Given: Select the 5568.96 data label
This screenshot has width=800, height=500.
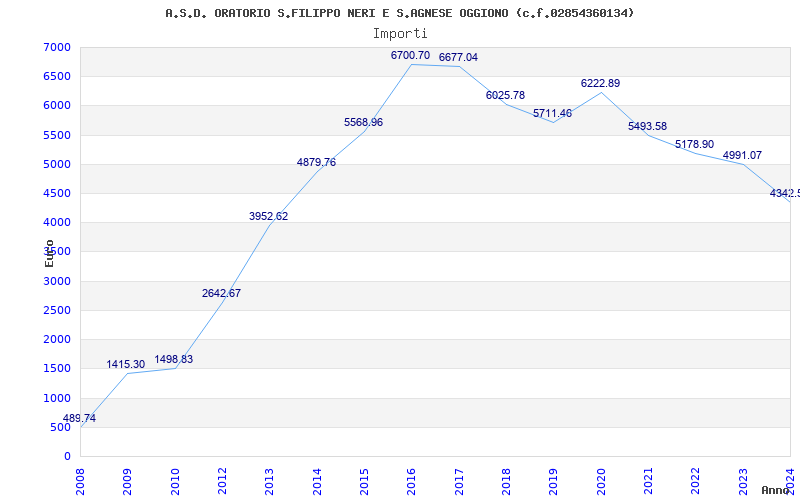Looking at the screenshot, I should coord(363,122).
